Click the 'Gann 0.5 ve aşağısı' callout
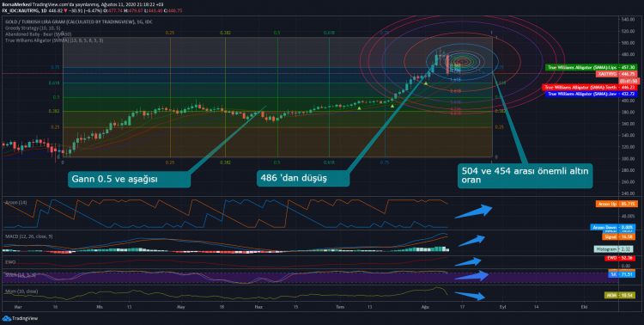The width and height of the screenshot is (644, 325). click(x=129, y=179)
